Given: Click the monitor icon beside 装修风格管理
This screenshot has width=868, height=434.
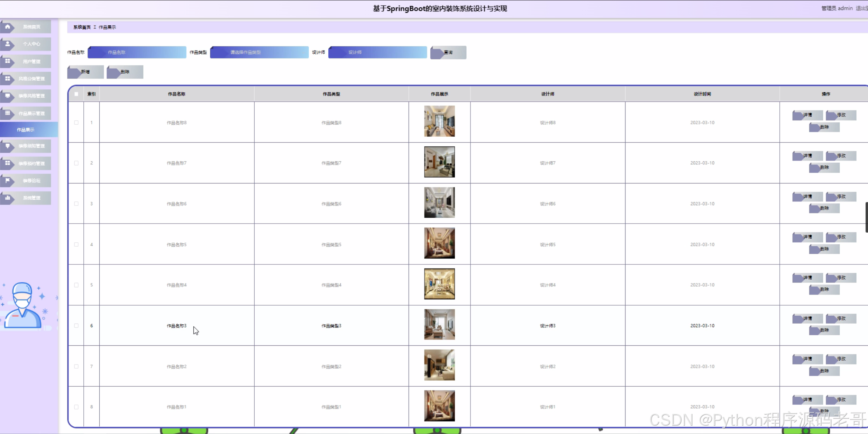Looking at the screenshot, I should coord(8,96).
